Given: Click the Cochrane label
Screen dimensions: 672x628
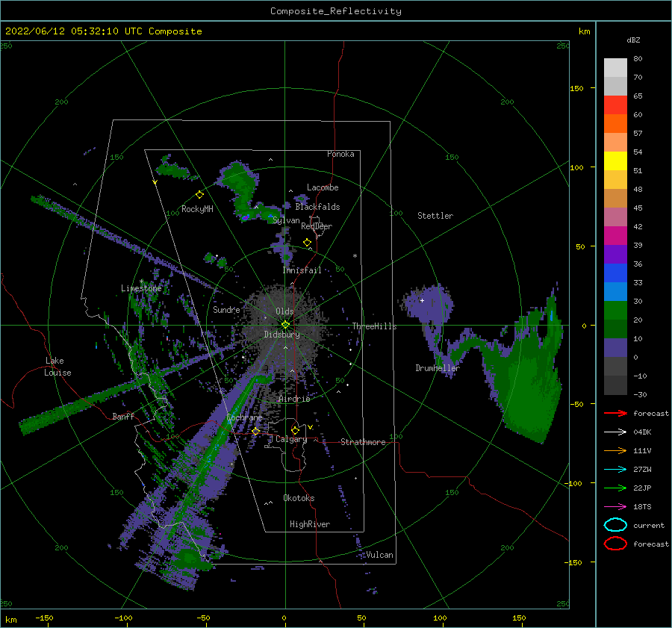Looking at the screenshot, I should 244,417.
